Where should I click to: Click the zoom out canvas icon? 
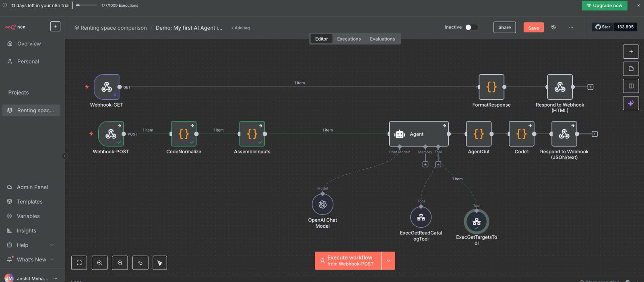coord(120,263)
